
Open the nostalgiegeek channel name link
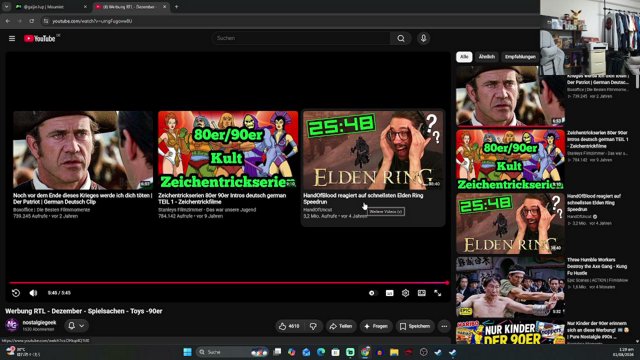click(39, 322)
